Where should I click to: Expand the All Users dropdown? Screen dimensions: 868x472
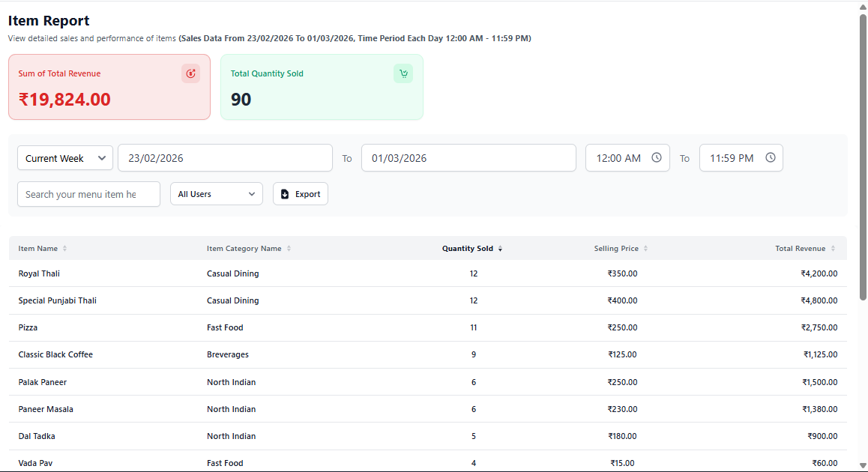point(217,194)
